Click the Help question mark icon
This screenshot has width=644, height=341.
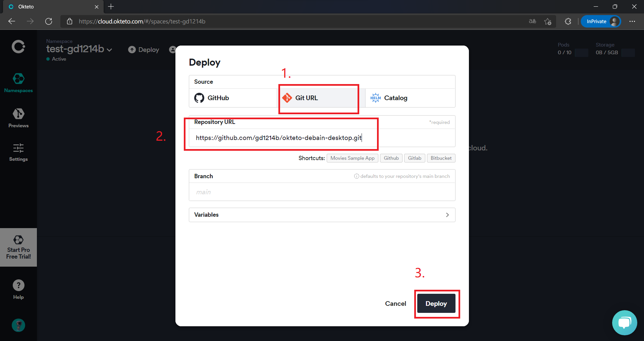point(18,285)
